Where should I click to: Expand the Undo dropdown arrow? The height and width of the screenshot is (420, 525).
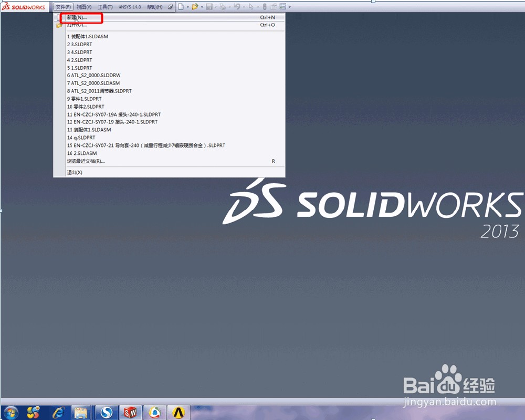pyautogui.click(x=244, y=7)
